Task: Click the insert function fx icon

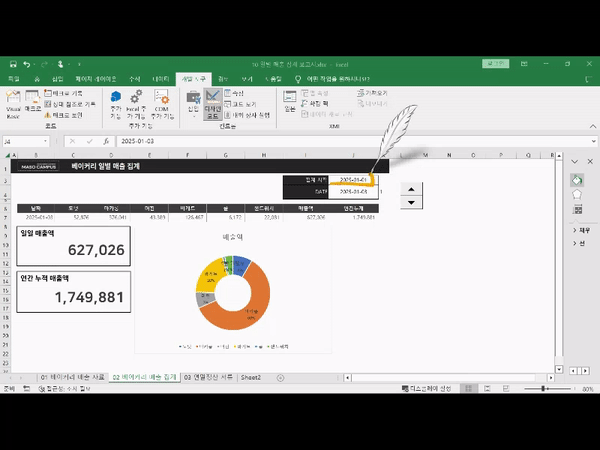Action: coord(109,142)
